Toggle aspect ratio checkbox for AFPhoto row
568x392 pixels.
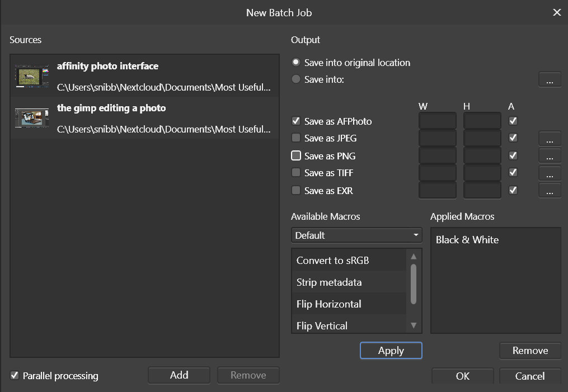513,121
